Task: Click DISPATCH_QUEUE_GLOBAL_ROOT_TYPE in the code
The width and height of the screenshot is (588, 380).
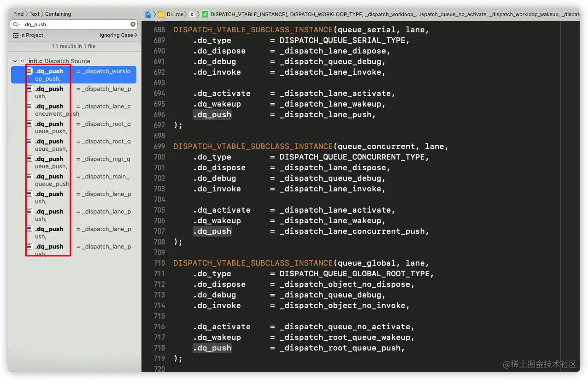Action: [354, 274]
